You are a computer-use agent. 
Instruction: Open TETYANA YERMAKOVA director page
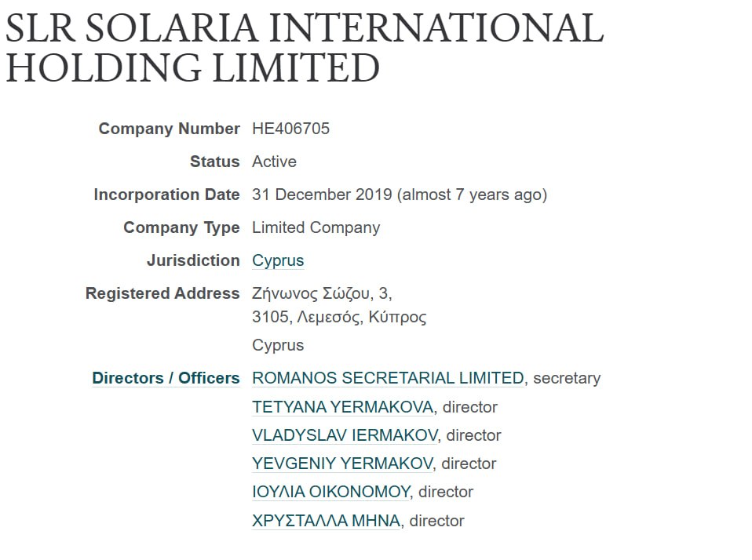pyautogui.click(x=343, y=407)
